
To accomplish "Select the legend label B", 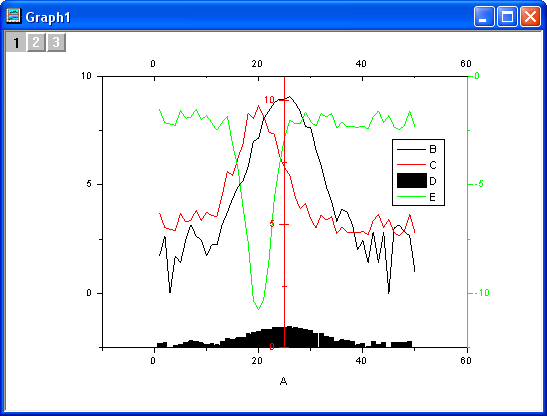I will [x=433, y=149].
